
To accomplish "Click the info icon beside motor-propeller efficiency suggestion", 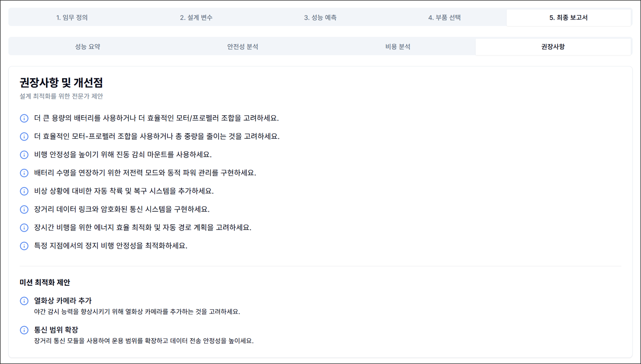I will (x=24, y=136).
